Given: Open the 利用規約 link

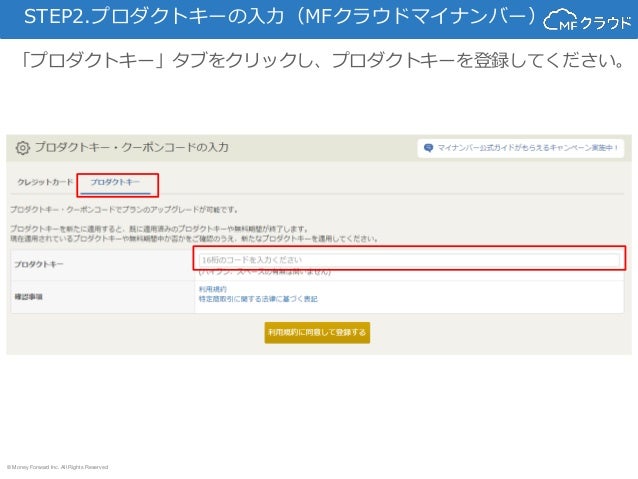Looking at the screenshot, I should tap(213, 289).
